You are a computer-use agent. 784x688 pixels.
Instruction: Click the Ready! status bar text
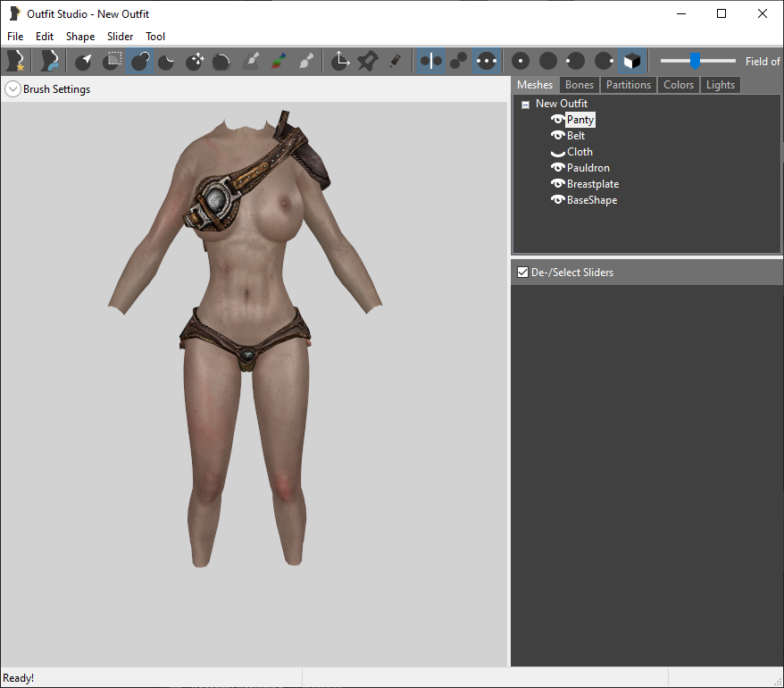tap(18, 678)
